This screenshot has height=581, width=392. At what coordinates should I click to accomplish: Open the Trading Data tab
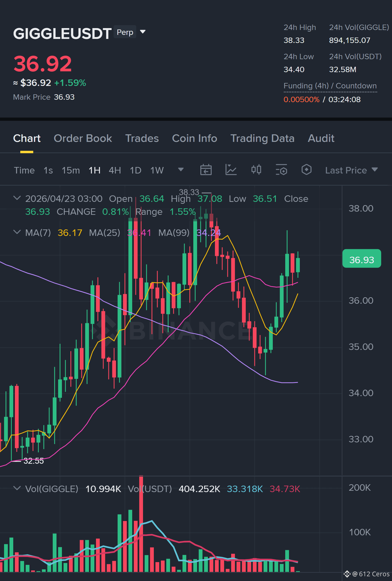coord(262,138)
